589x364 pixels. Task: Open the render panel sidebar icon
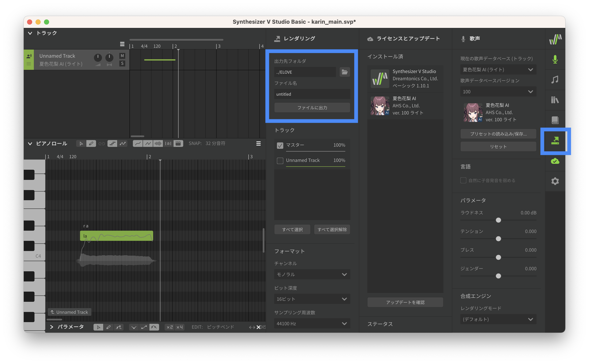point(555,141)
